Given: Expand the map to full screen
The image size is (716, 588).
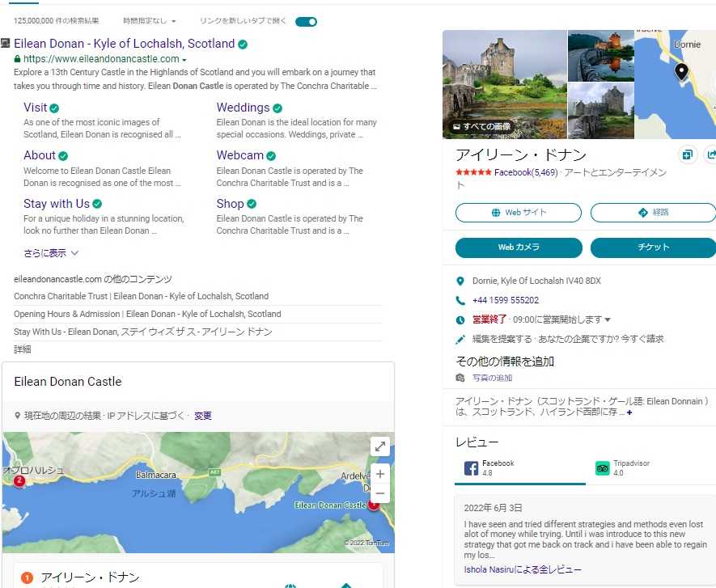Looking at the screenshot, I should tap(380, 446).
